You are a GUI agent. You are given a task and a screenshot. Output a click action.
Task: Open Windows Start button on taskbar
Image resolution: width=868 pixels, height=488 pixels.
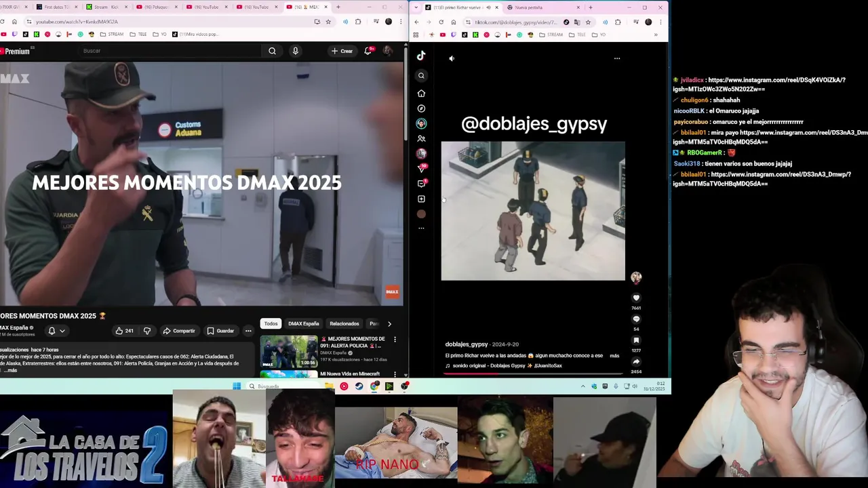coord(236,386)
